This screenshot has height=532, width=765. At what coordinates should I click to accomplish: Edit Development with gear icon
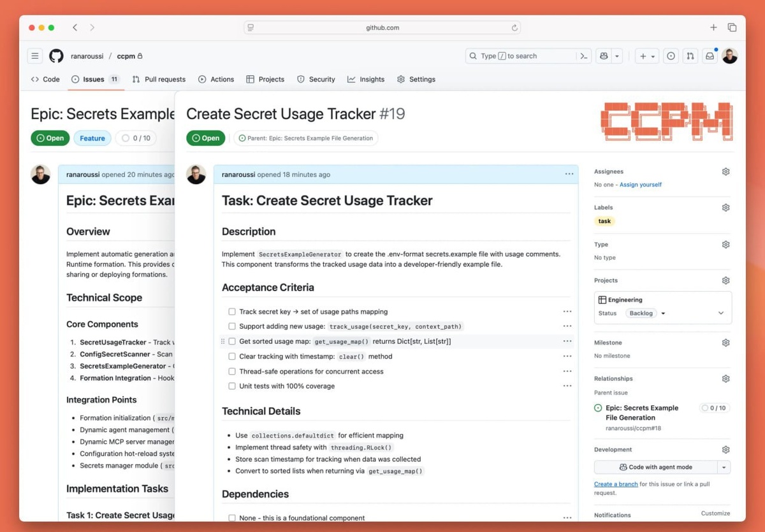tap(725, 450)
